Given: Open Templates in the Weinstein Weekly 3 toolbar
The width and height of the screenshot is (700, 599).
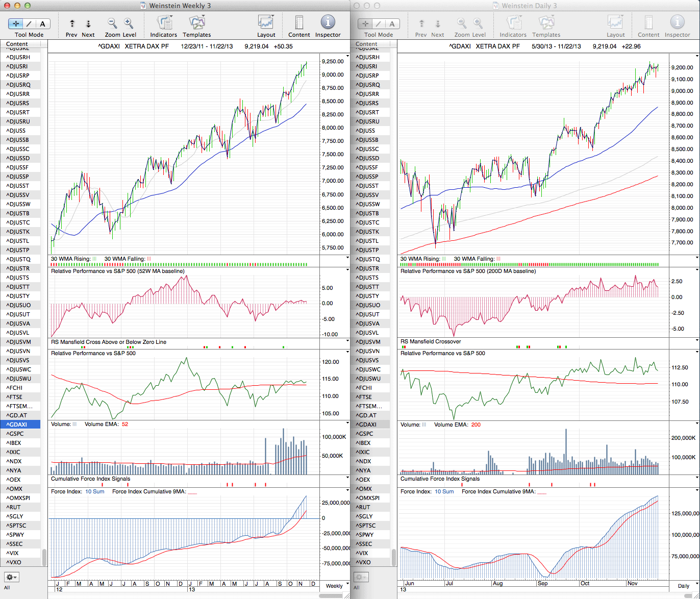Looking at the screenshot, I should pos(196,23).
